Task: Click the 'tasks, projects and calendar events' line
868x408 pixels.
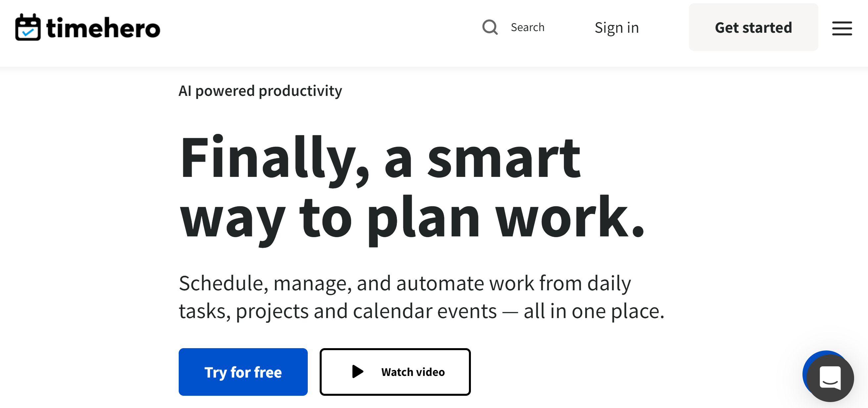Action: tap(338, 311)
